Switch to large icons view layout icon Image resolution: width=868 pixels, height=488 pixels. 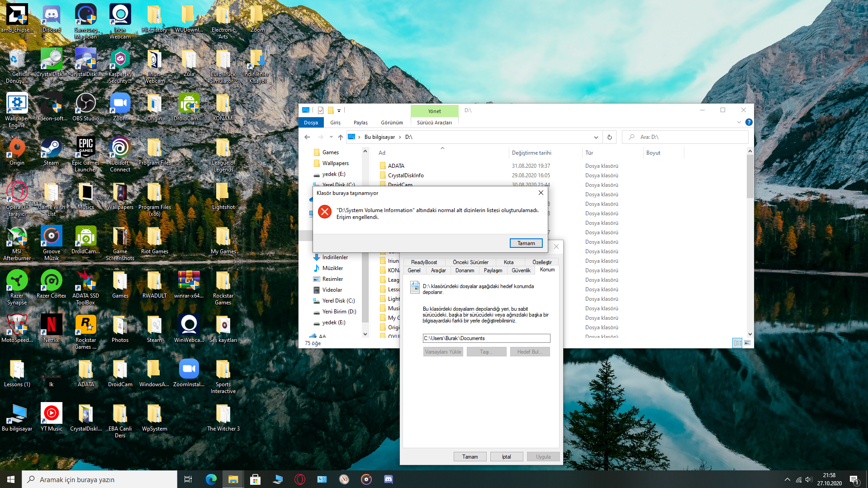click(747, 343)
